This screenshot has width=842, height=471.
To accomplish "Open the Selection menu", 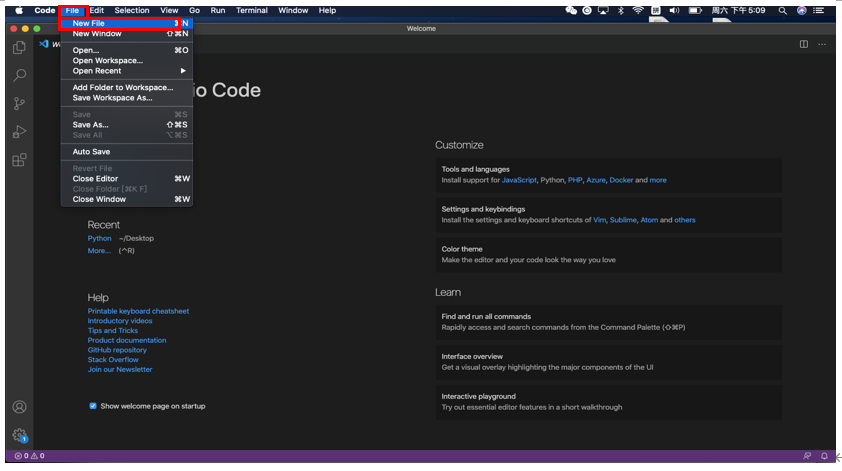I will click(132, 10).
